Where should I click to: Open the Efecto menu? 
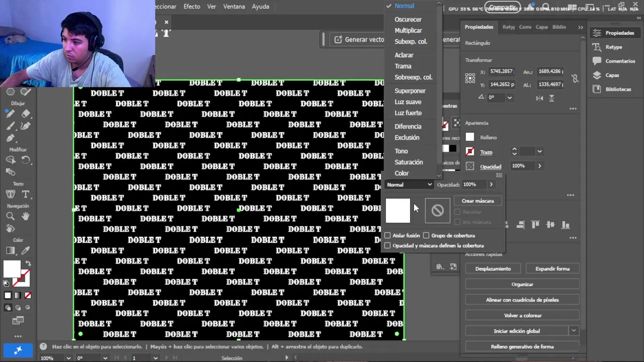[192, 7]
